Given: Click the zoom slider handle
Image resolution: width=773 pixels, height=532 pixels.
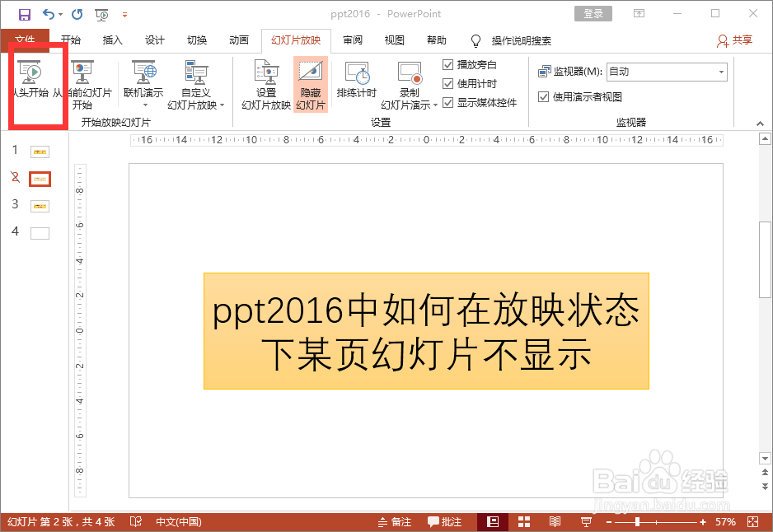Looking at the screenshot, I should tap(637, 521).
